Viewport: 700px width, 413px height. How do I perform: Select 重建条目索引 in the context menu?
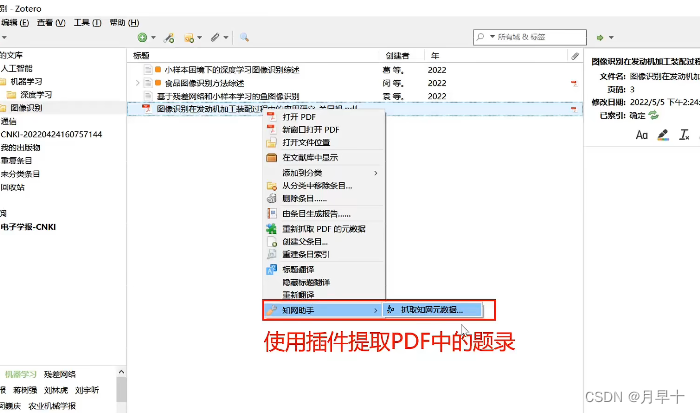[x=324, y=254]
